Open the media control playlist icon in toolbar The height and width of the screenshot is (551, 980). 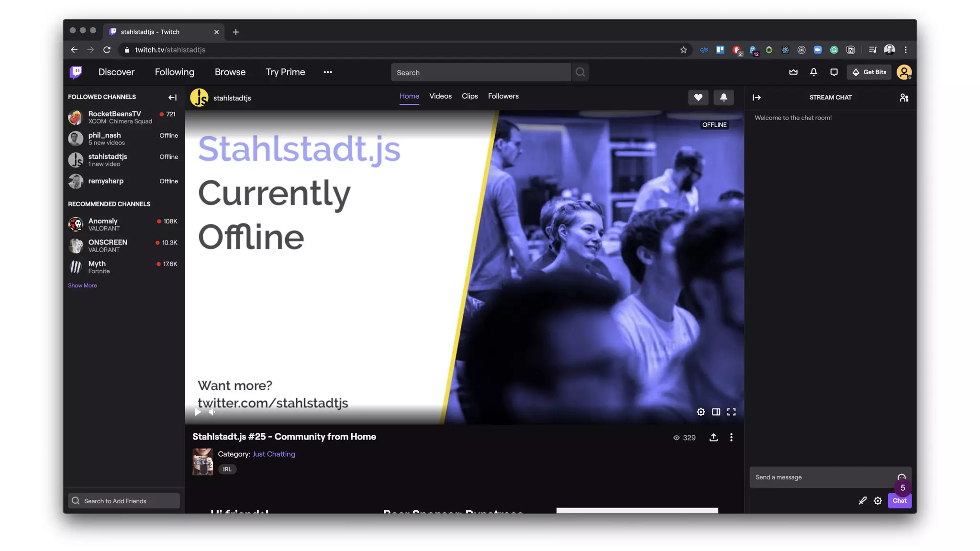tap(872, 50)
